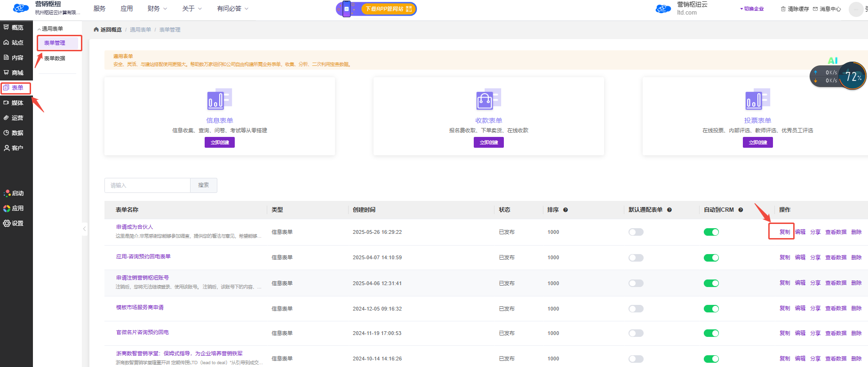The width and height of the screenshot is (868, 367).
Task: Open the 数据 data sidebar icon
Action: [x=7, y=133]
